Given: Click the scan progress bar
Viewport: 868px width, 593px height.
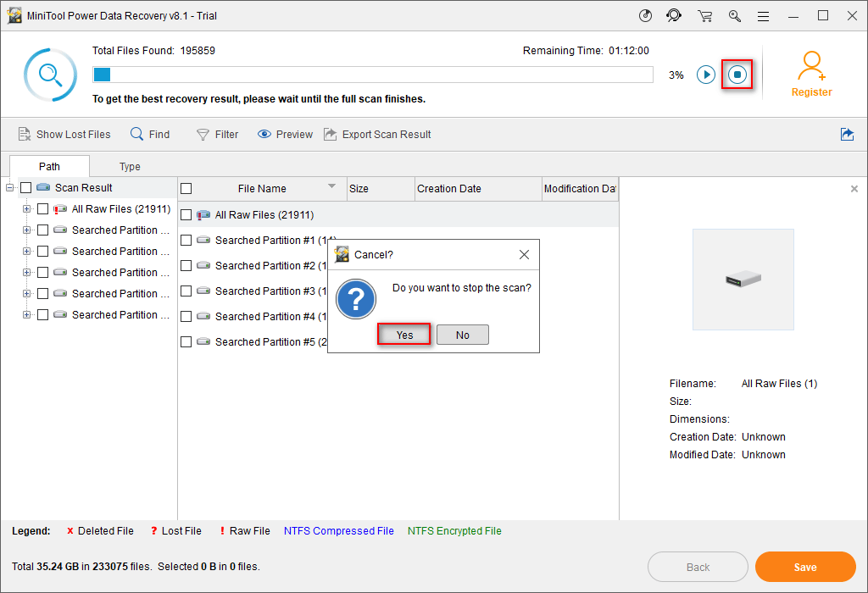Looking at the screenshot, I should (x=373, y=75).
